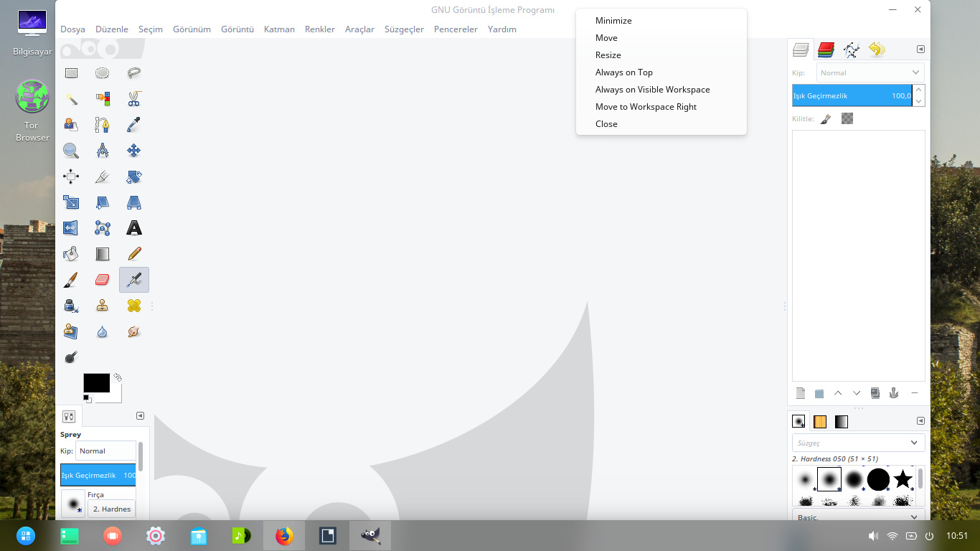Open the Kip mode dropdown in tool options
This screenshot has height=551, width=980.
(105, 451)
